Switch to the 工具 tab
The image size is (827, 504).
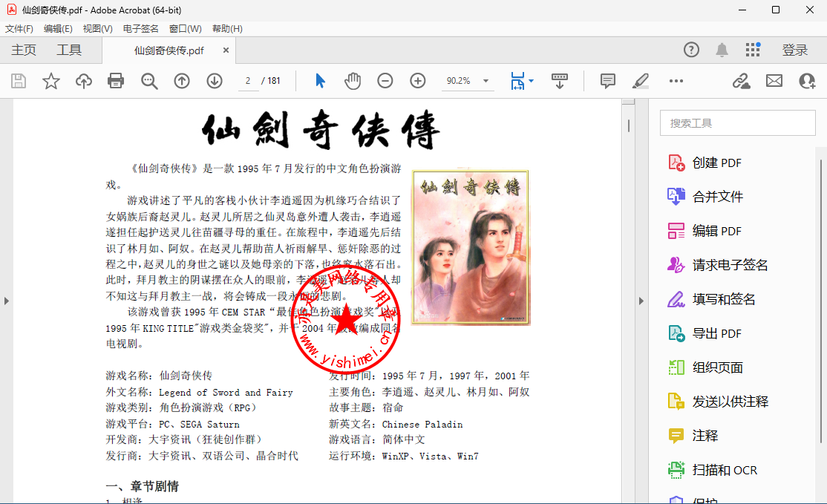tap(69, 50)
